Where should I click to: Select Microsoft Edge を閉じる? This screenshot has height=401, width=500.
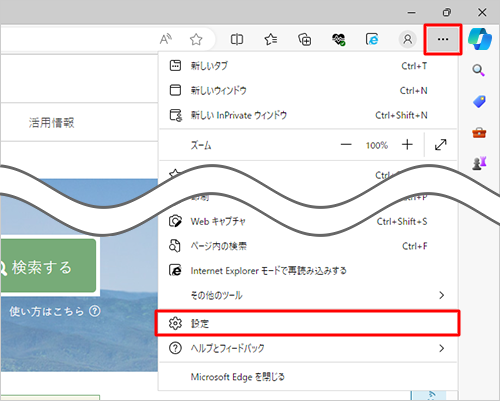(308, 377)
